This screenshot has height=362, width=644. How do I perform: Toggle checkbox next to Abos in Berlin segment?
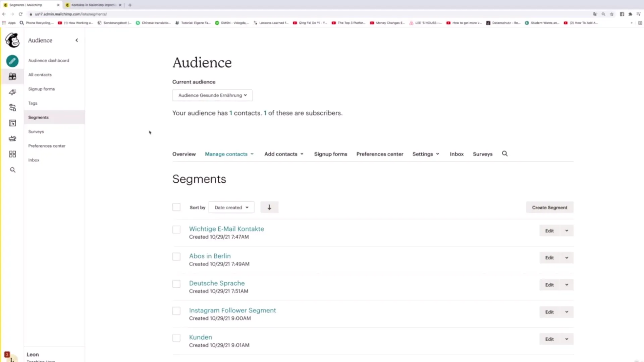click(x=176, y=256)
